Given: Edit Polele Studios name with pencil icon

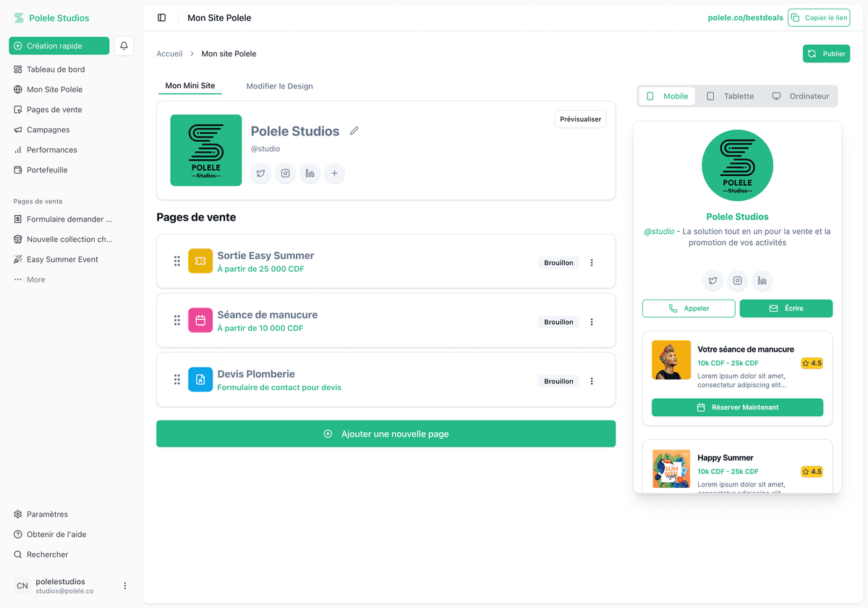Looking at the screenshot, I should [x=354, y=131].
